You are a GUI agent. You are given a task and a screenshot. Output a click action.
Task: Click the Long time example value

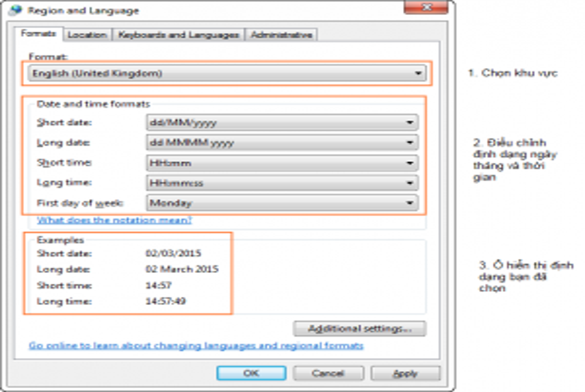pyautogui.click(x=166, y=301)
